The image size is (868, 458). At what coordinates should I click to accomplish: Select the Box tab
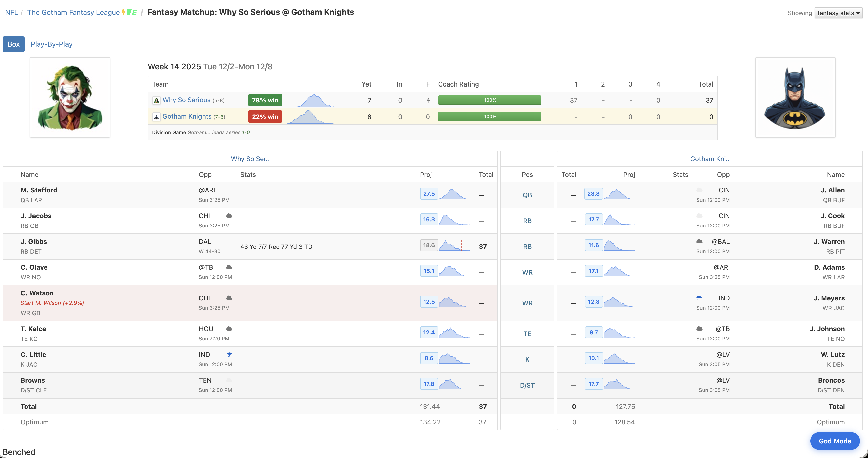[14, 44]
